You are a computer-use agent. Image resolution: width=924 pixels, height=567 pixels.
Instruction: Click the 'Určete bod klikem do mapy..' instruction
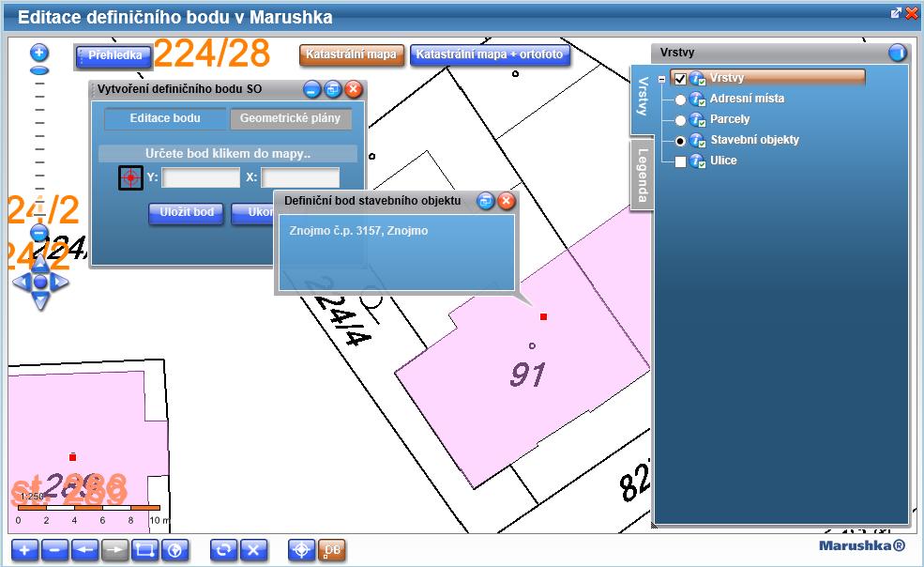tap(227, 154)
